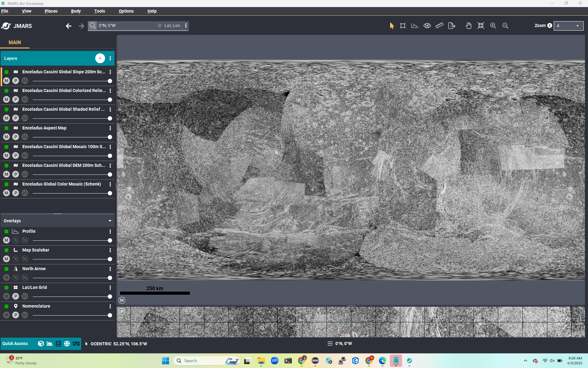Screen dimensions: 588x368
Task: Select the zoom in magnifier
Action: [493, 26]
